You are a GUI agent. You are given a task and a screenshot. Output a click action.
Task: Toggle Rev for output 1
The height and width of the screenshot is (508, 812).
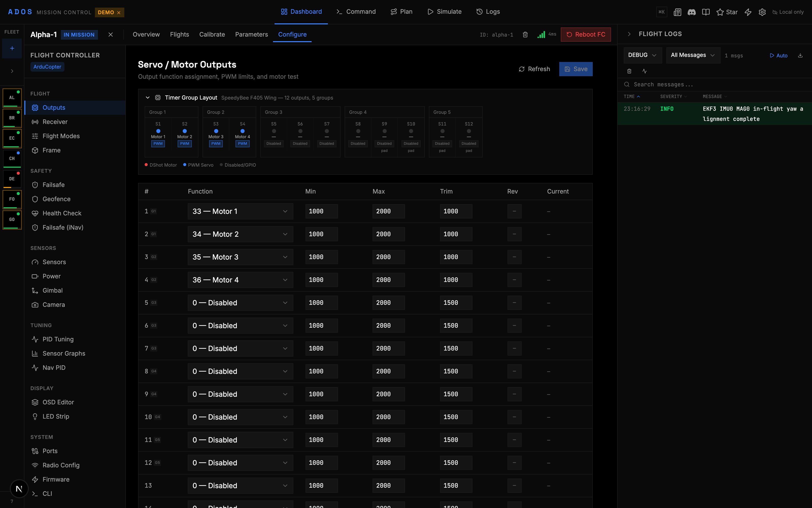514,211
